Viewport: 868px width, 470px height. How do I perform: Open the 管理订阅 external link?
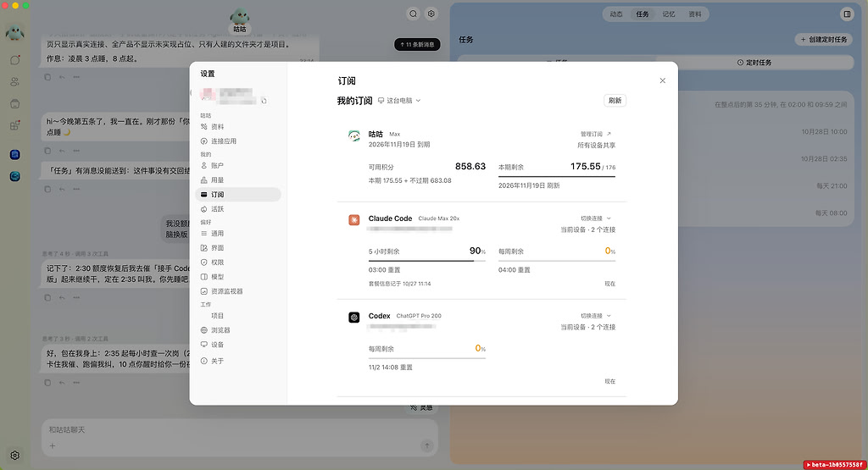pos(596,134)
